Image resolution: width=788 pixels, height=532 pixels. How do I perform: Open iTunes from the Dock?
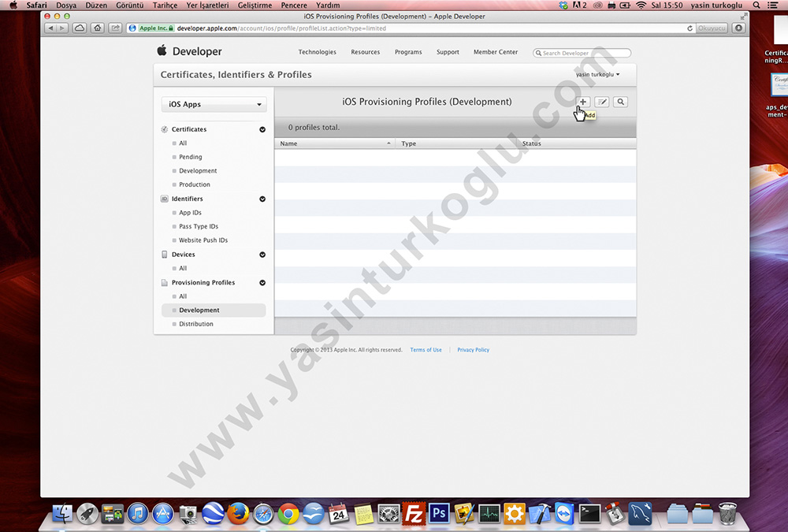click(x=138, y=514)
